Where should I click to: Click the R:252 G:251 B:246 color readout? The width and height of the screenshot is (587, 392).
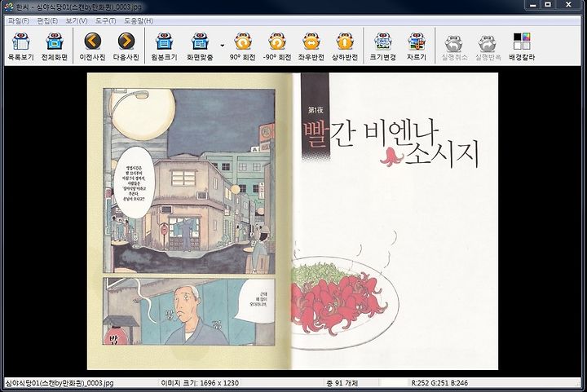pos(439,383)
